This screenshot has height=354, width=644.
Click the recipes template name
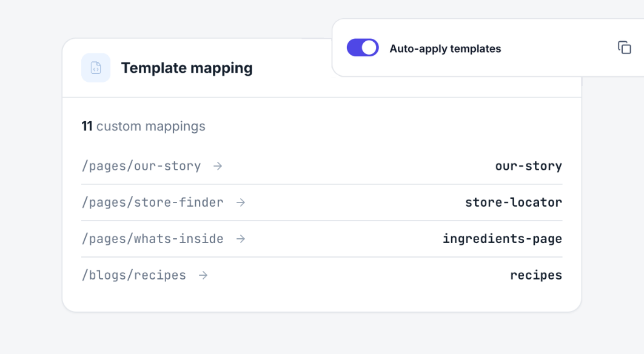536,275
